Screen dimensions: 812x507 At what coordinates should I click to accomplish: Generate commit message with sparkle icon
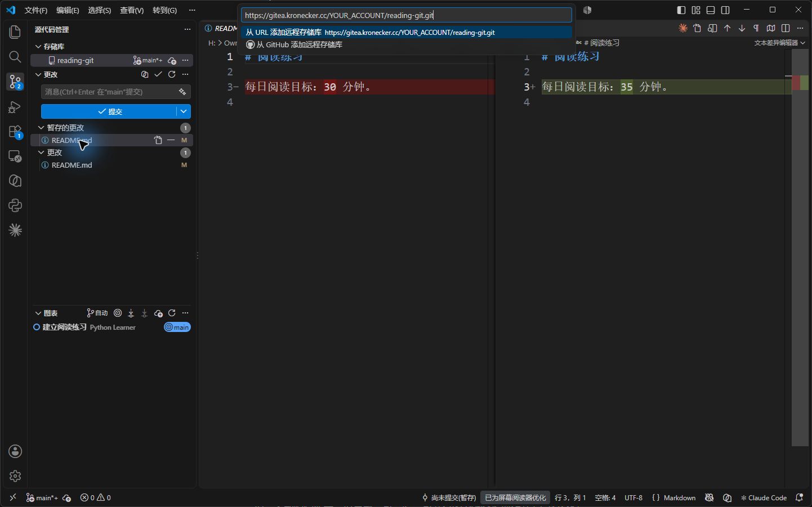182,92
